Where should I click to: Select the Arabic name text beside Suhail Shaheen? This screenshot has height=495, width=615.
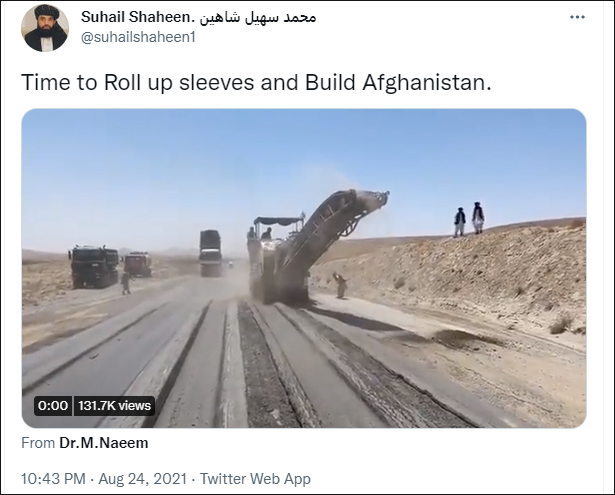click(258, 17)
